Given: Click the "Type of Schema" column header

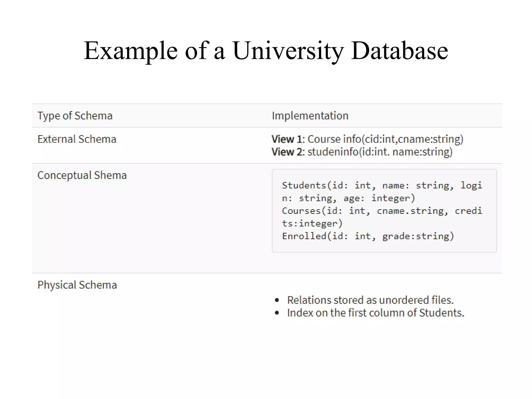Looking at the screenshot, I should tap(75, 116).
